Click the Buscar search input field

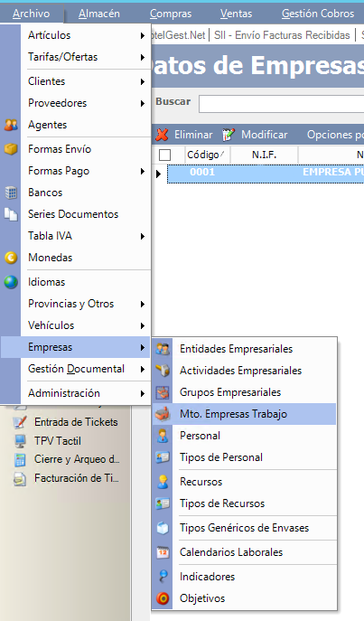pyautogui.click(x=281, y=104)
